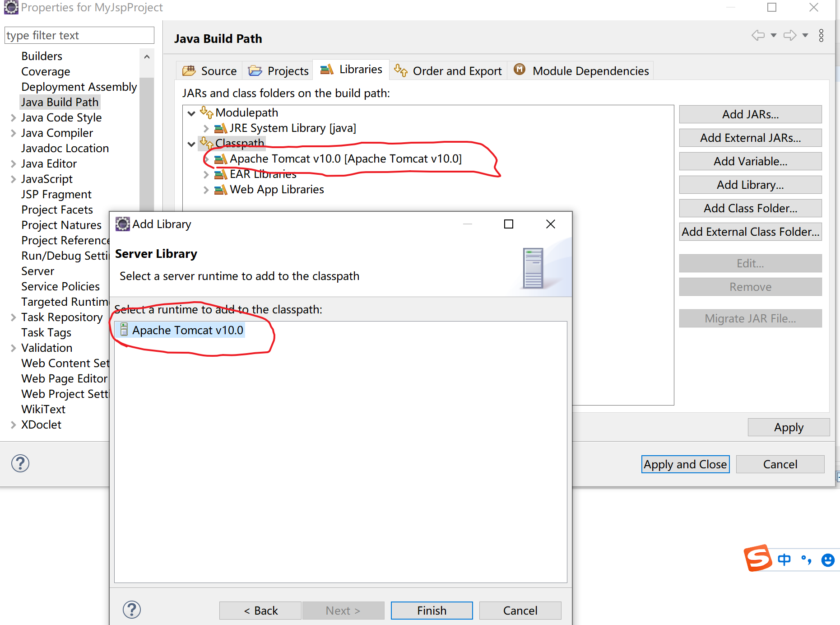This screenshot has height=625, width=840.
Task: Click Finish in the Add Library wizard
Action: tap(431, 610)
